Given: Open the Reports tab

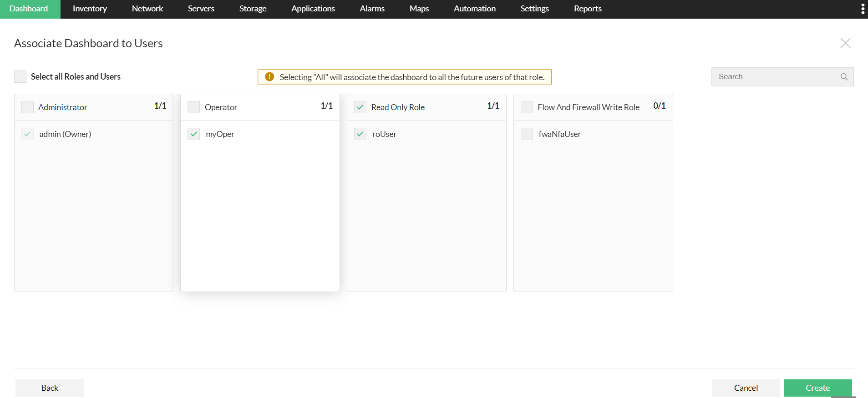Looking at the screenshot, I should [x=588, y=9].
